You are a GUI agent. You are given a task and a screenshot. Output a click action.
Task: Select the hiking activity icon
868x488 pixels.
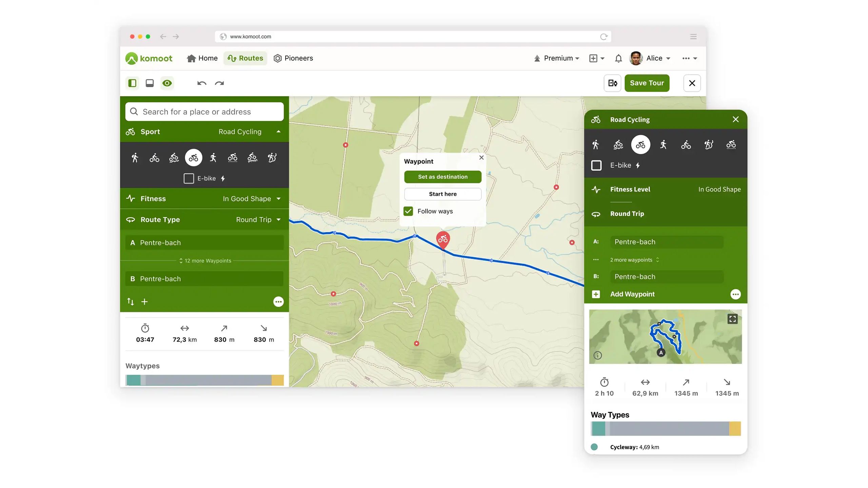coord(135,157)
